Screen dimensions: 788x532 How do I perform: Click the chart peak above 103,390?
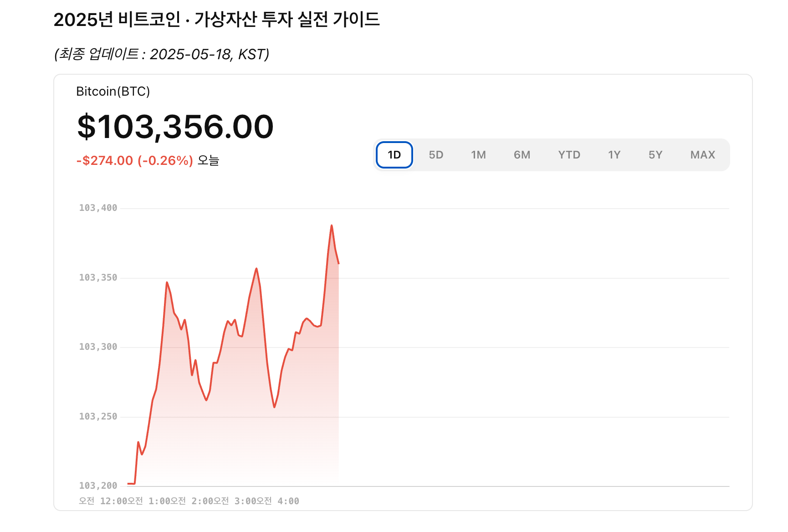coord(332,225)
